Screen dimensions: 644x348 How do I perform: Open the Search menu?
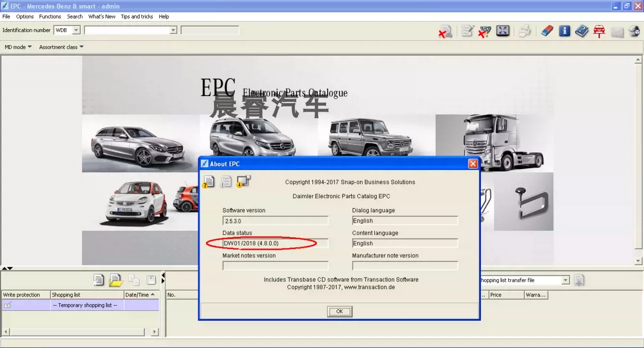pyautogui.click(x=74, y=17)
